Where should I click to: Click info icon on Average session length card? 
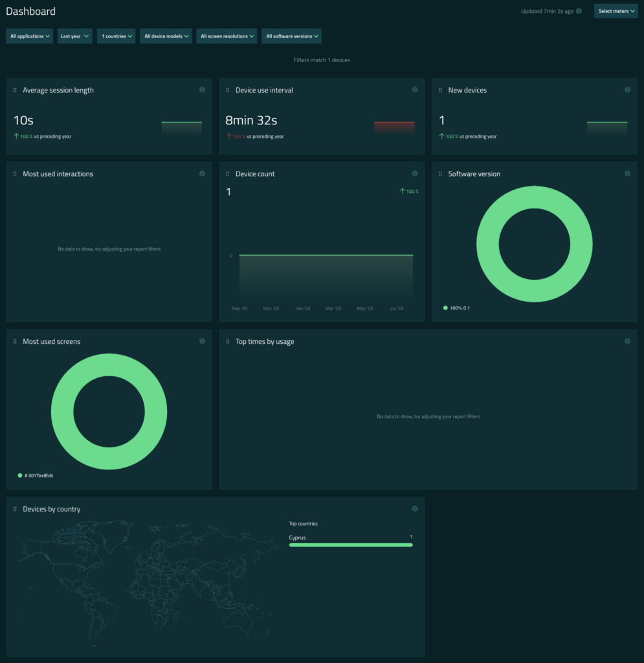(202, 90)
